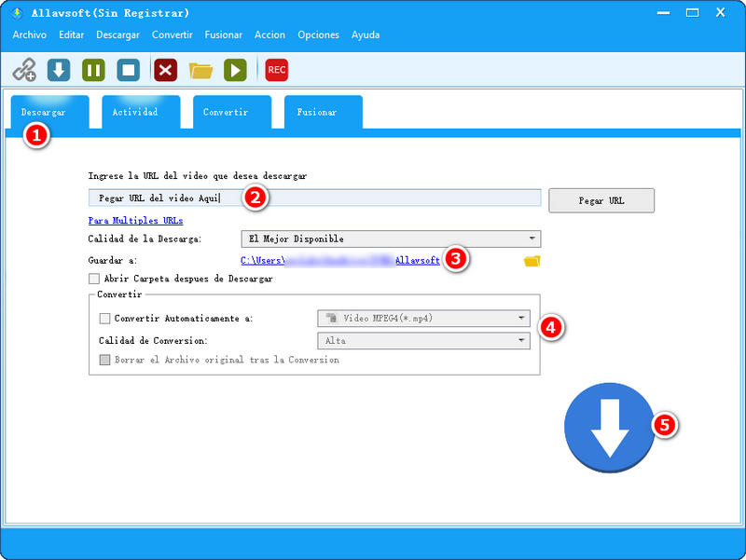Browse save location via yellow folder icon

pos(532,261)
